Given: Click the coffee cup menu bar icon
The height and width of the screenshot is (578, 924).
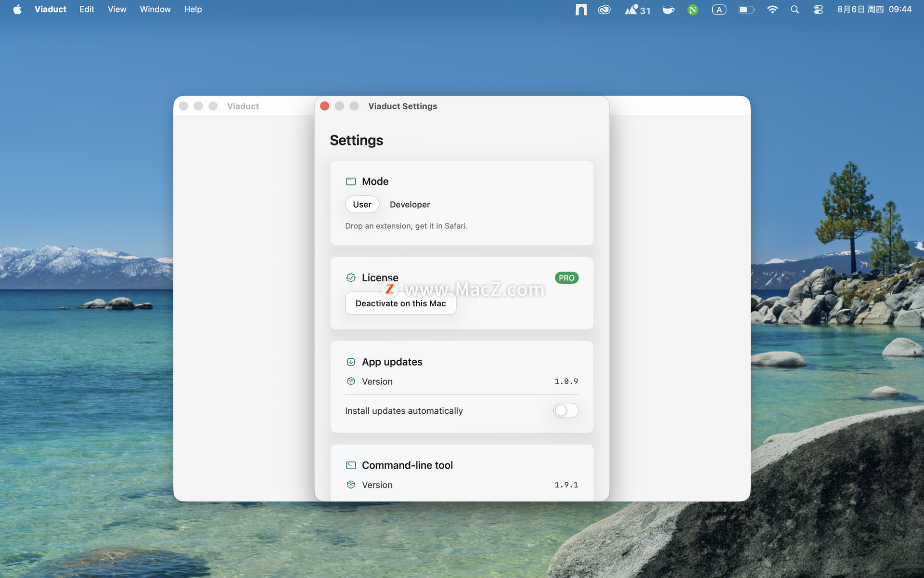Looking at the screenshot, I should point(668,10).
